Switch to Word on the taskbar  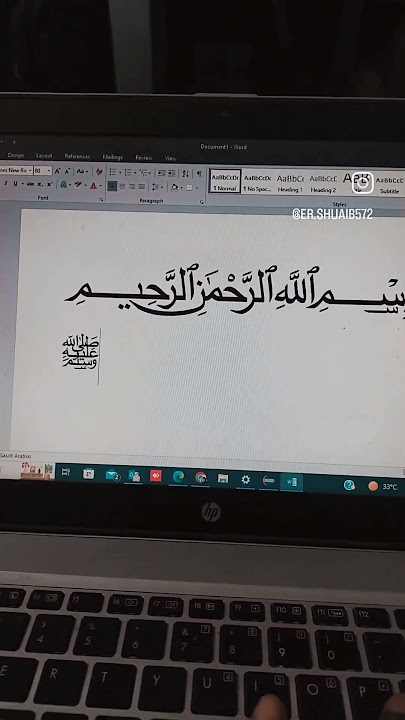[x=292, y=482]
